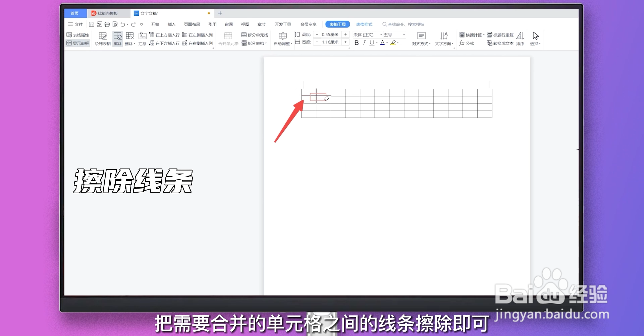Expand the Underline style dropdown arrow
This screenshot has height=336, width=644.
coord(377,43)
